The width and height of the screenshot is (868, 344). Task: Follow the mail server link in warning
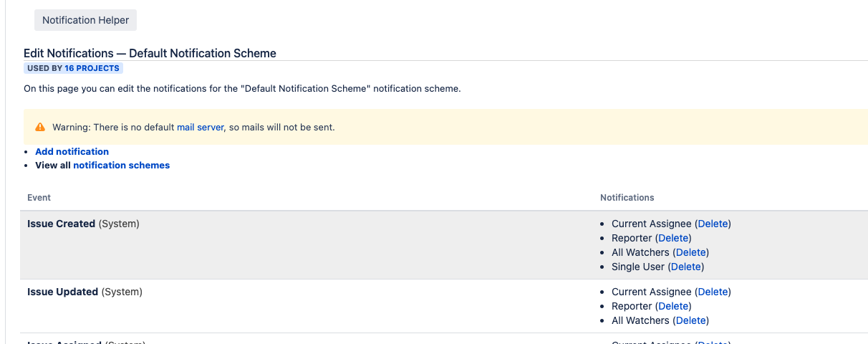tap(201, 127)
